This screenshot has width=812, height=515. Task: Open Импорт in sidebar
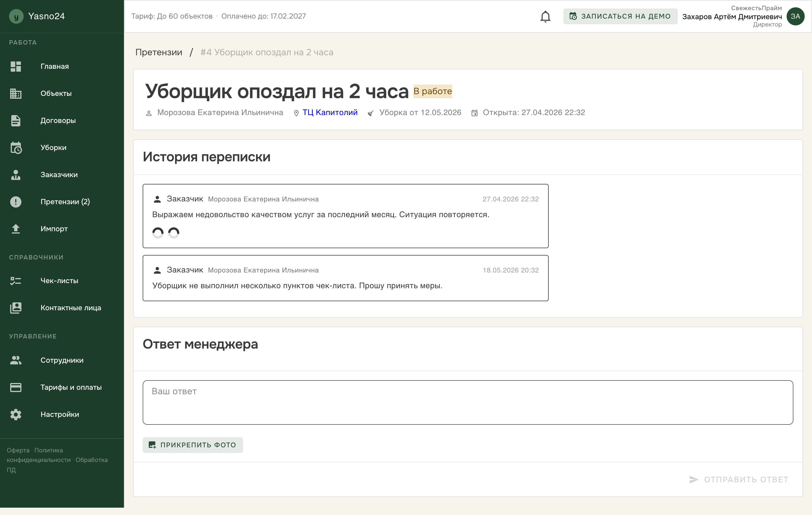[x=62, y=229]
